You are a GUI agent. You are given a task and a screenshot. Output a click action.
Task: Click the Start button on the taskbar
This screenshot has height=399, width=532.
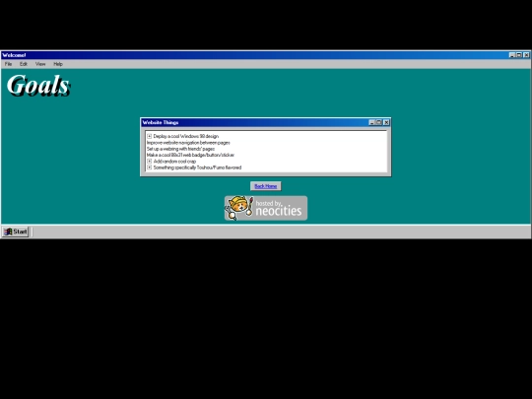coord(16,232)
